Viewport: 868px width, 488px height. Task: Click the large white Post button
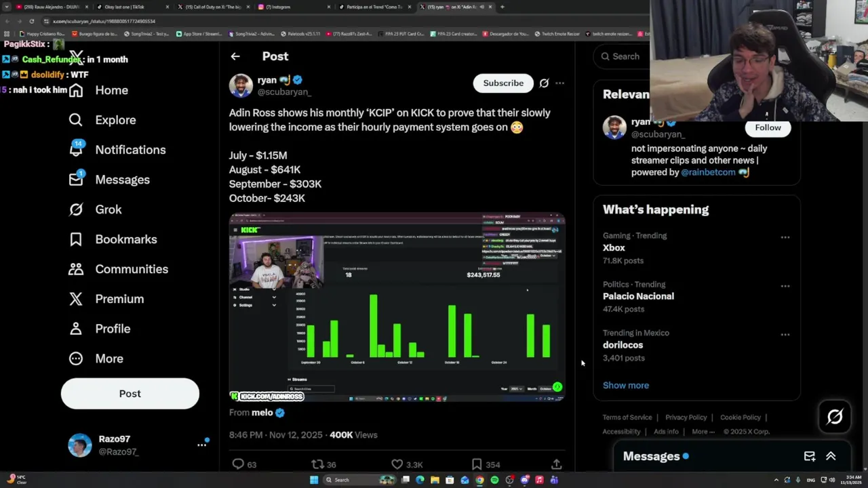tap(130, 394)
